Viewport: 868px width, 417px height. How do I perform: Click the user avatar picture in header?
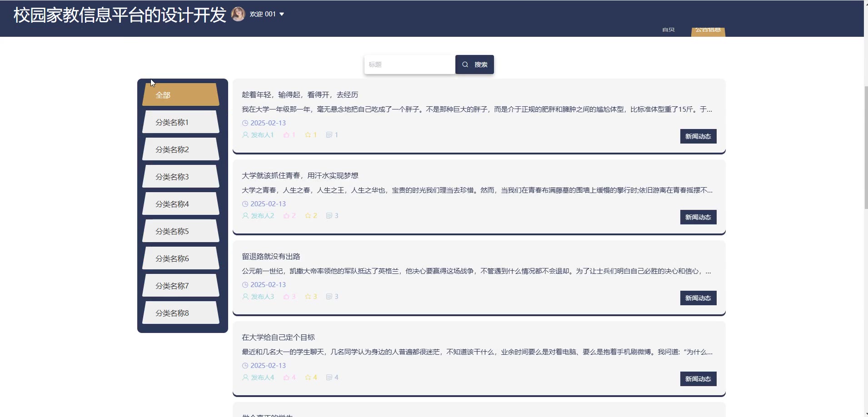[x=238, y=14]
